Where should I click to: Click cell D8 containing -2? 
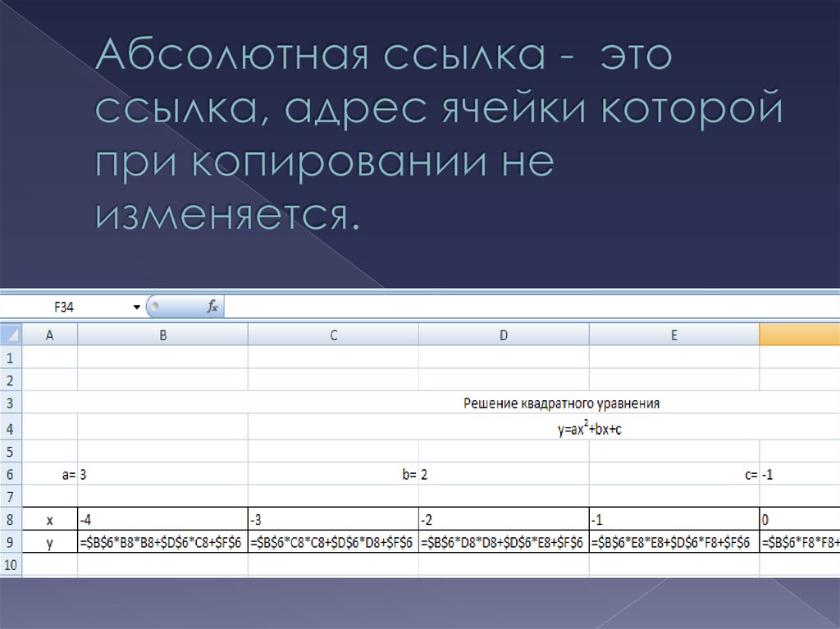[504, 519]
